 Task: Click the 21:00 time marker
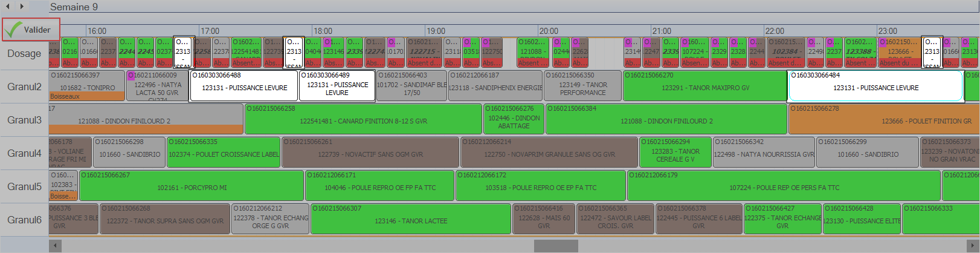coord(662,31)
